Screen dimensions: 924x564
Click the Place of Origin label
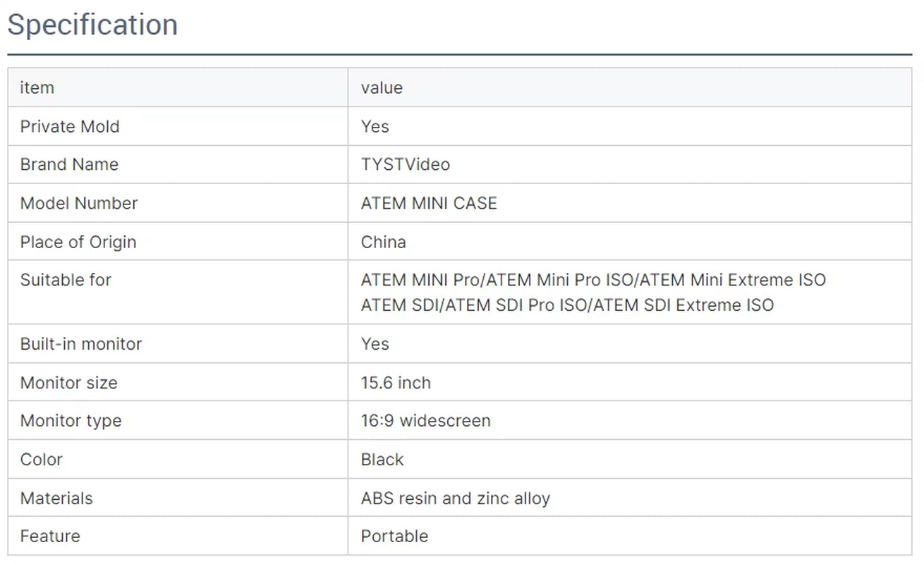coord(78,243)
